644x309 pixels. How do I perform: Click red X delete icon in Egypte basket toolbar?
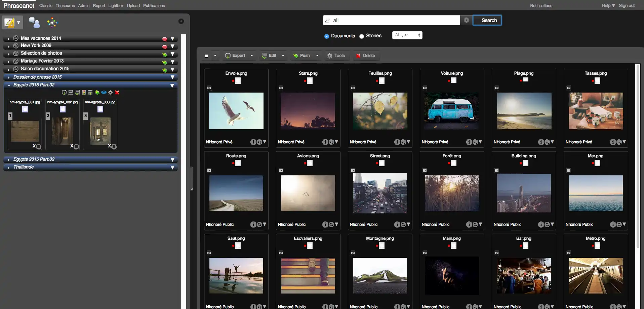click(x=117, y=93)
